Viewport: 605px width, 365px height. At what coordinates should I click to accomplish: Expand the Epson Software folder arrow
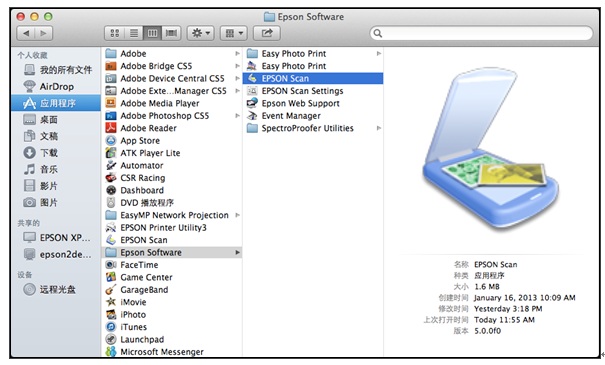[237, 252]
